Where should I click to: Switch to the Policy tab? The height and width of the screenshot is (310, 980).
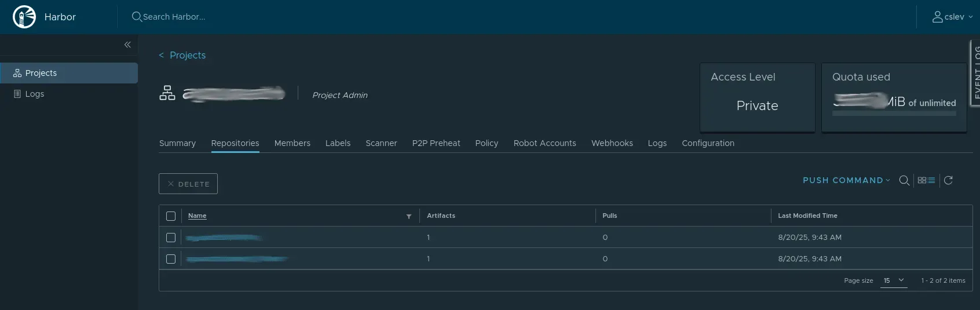487,143
